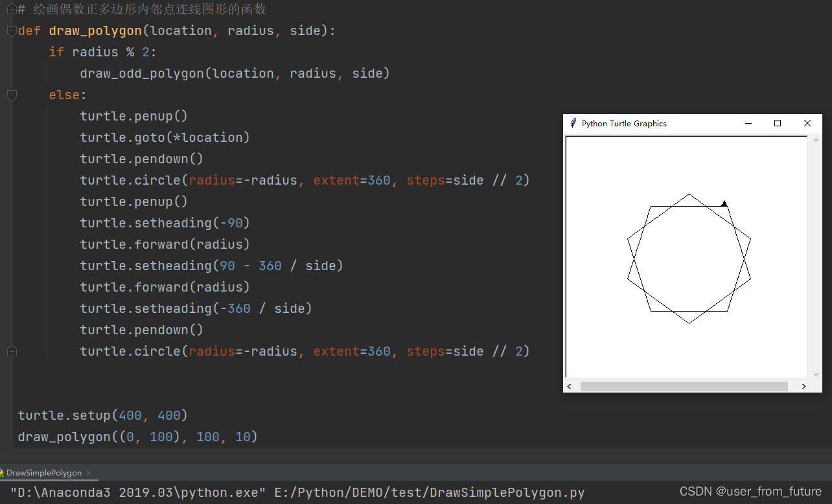Maximize the Python Turtle Graphics window
The height and width of the screenshot is (504, 832).
(778, 123)
